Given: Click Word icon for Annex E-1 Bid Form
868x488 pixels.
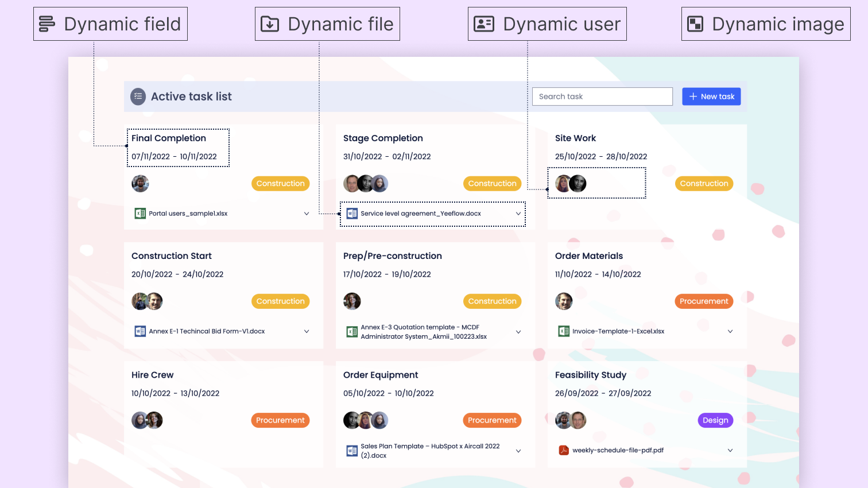Looking at the screenshot, I should (140, 331).
